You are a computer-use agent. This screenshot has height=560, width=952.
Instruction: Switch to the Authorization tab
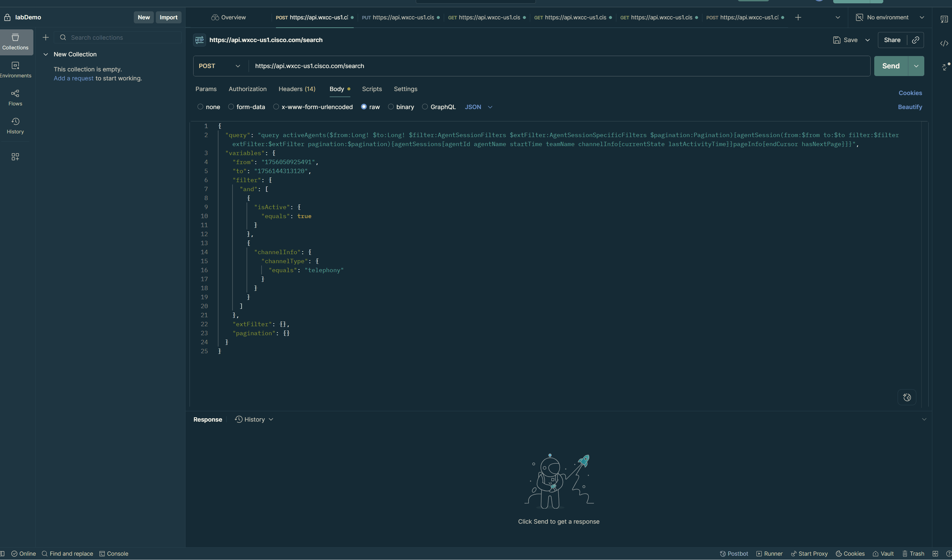click(x=248, y=89)
